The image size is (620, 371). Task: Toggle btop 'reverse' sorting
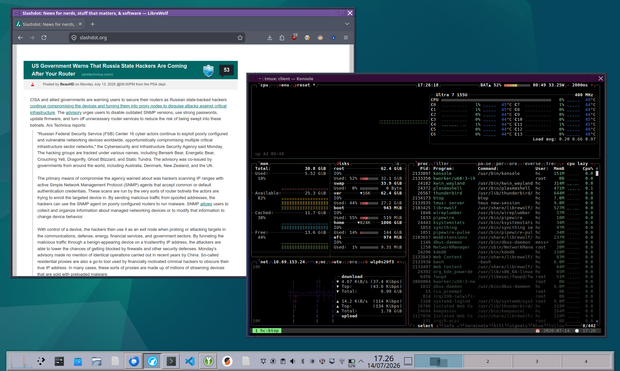pyautogui.click(x=531, y=163)
